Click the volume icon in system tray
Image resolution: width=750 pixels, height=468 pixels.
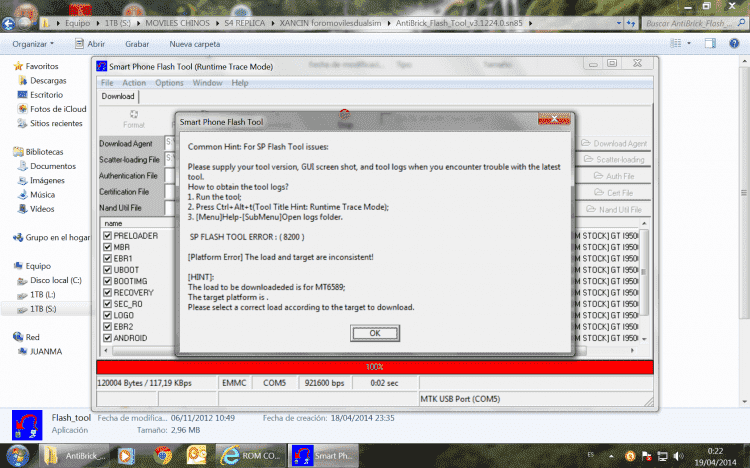pyautogui.click(x=678, y=456)
